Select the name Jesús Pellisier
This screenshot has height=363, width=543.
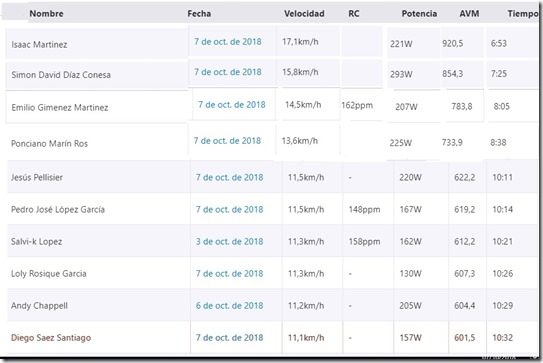(37, 177)
